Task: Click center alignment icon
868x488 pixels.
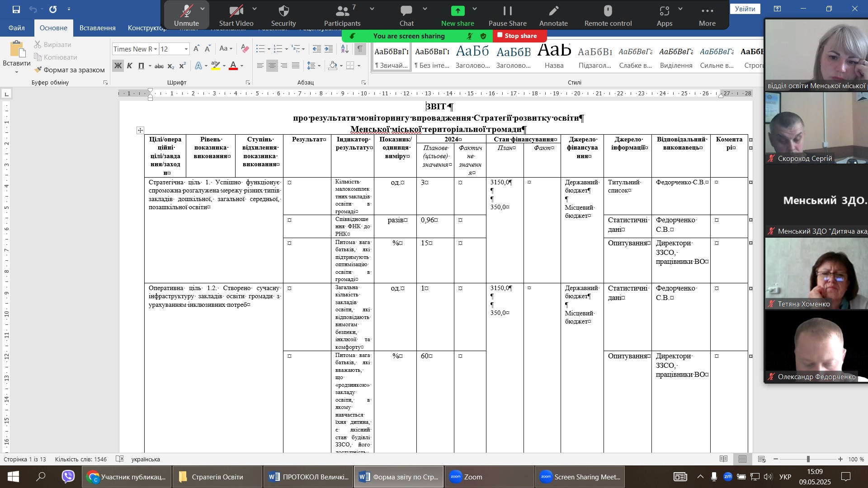Action: pyautogui.click(x=272, y=66)
